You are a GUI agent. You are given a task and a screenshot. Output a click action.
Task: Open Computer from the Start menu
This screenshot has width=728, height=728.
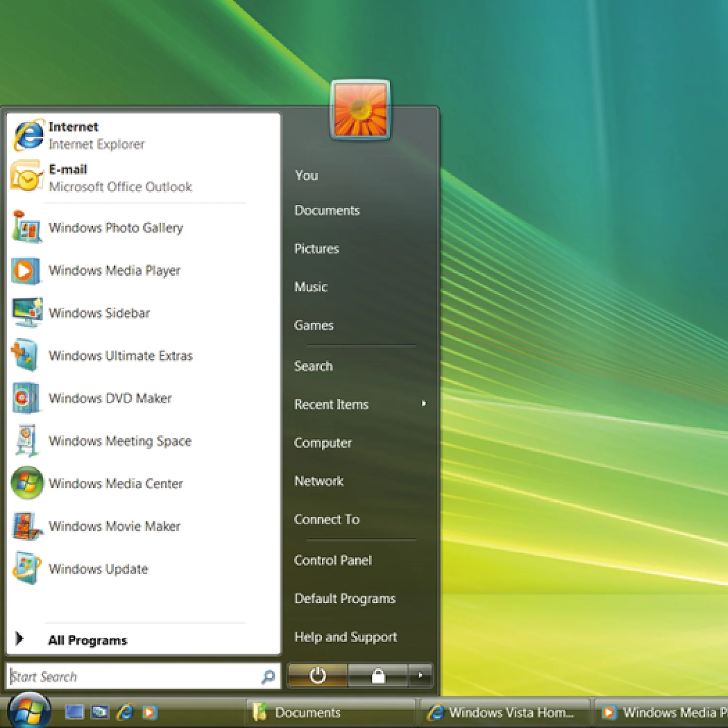coord(323,443)
